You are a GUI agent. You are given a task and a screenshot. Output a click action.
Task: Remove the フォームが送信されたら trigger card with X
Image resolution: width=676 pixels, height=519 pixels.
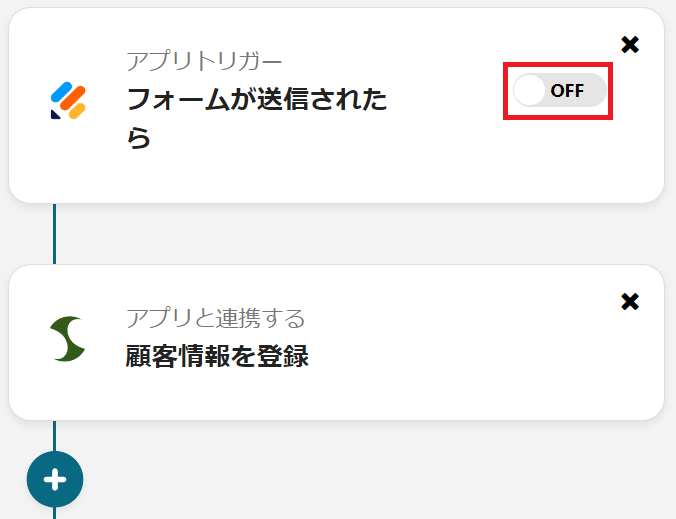point(630,44)
